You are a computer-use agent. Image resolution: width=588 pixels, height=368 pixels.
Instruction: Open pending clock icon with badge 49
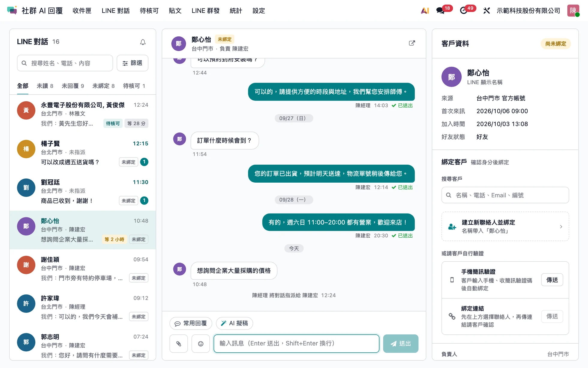click(464, 11)
